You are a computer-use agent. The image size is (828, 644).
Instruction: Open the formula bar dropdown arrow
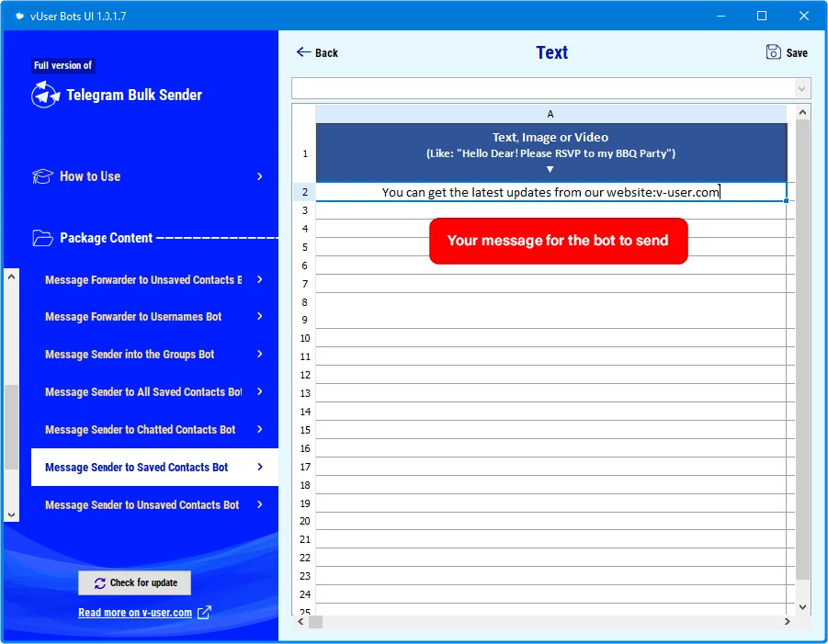(x=801, y=89)
